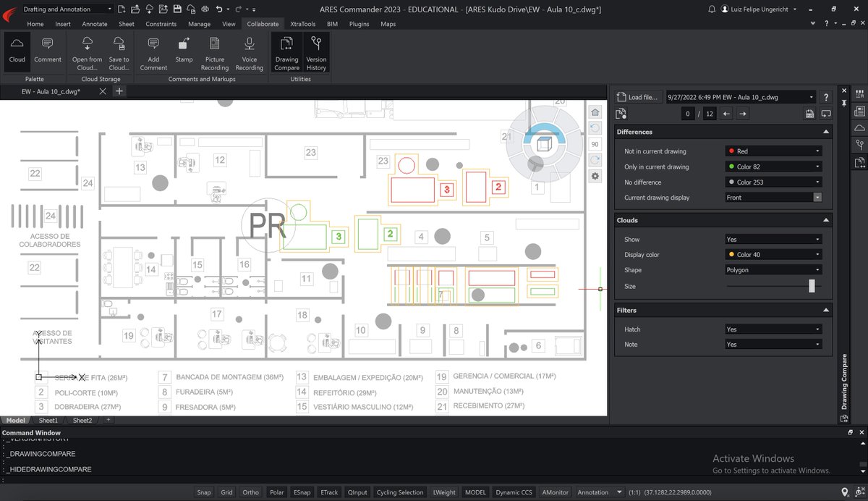Click Open from Cloud in ribbon

(87, 52)
